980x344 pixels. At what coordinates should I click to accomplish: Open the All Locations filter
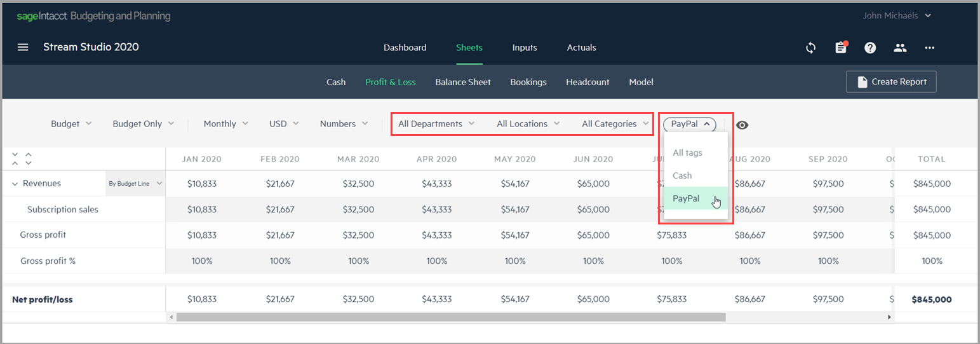pos(528,124)
